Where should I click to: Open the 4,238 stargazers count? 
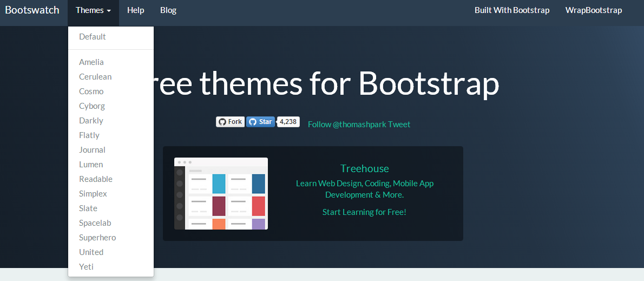click(x=288, y=122)
